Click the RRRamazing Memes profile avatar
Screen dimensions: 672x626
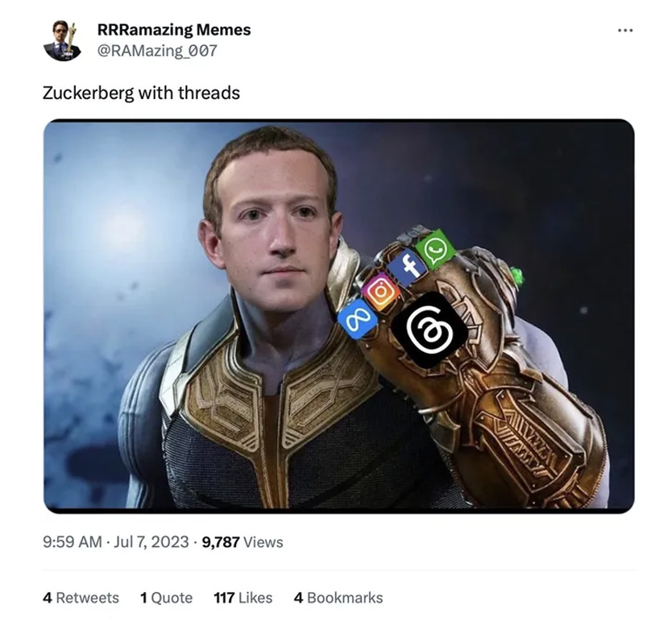point(62,41)
